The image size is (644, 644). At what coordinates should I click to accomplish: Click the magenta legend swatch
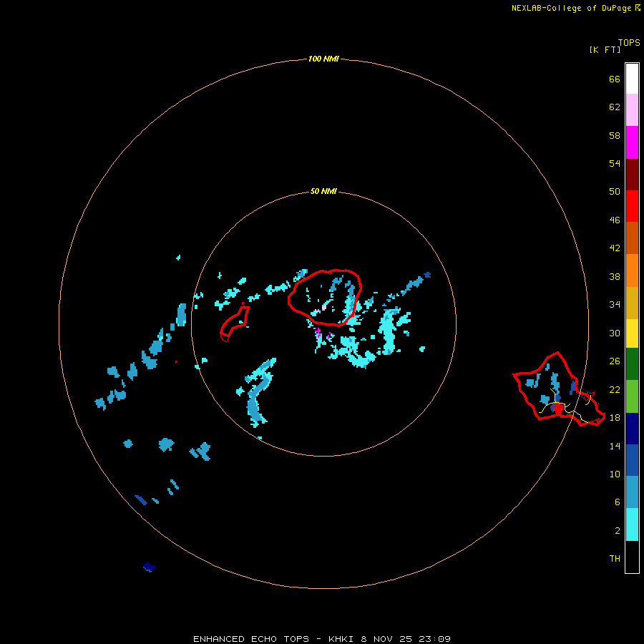point(632,142)
